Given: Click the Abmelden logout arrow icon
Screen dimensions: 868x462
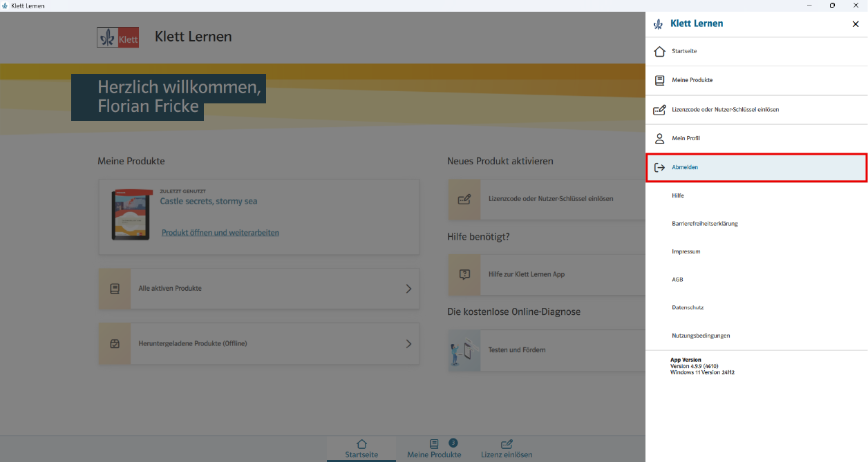Looking at the screenshot, I should click(x=659, y=168).
